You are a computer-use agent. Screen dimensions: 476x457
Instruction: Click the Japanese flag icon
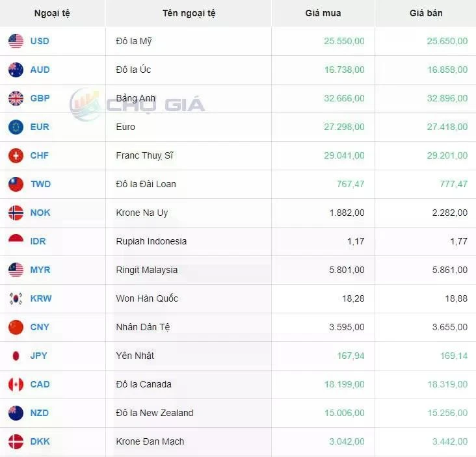16,356
